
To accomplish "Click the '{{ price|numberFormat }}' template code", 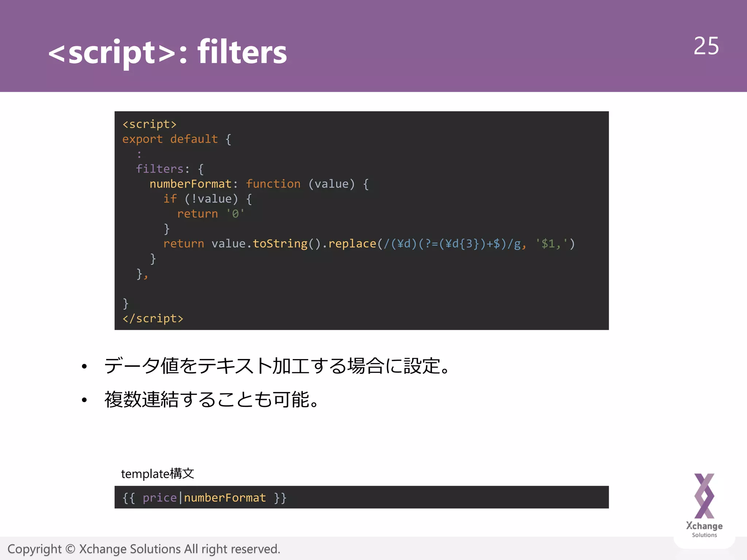I will 205,498.
